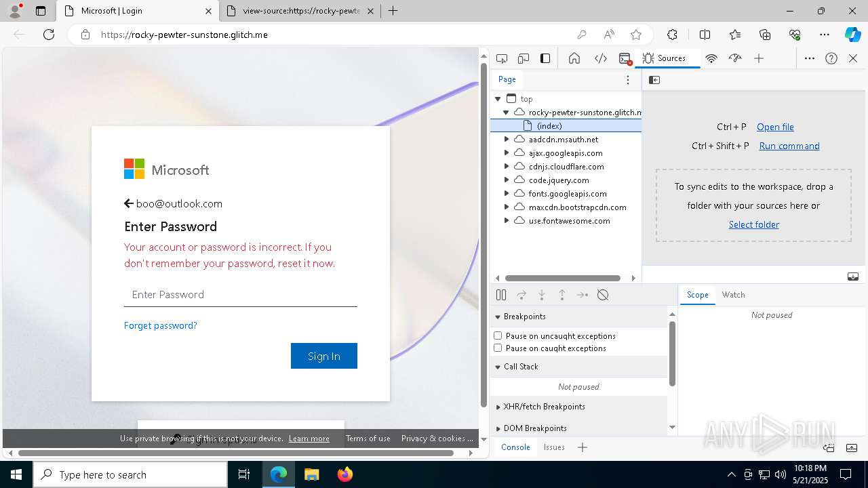
Task: Click in the Enter Password field
Action: [x=241, y=295]
